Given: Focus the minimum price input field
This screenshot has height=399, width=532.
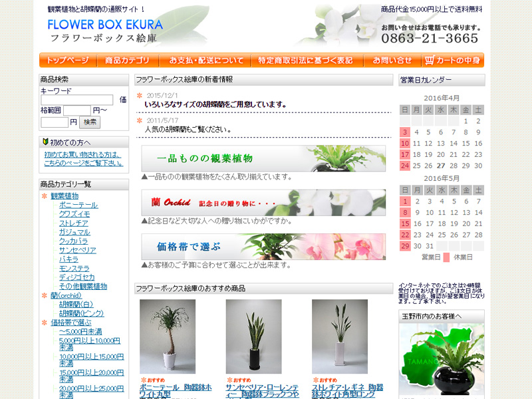Looking at the screenshot, I should (77, 110).
